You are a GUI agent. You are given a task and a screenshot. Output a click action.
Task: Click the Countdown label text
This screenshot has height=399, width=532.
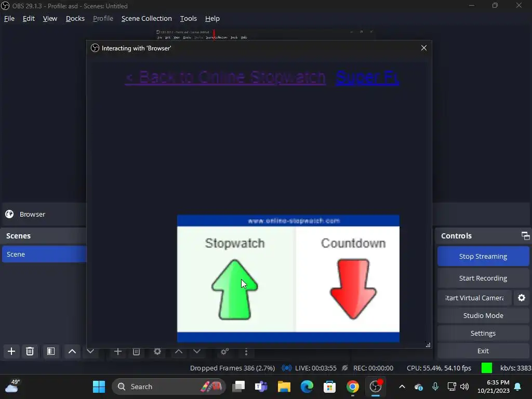coord(353,243)
